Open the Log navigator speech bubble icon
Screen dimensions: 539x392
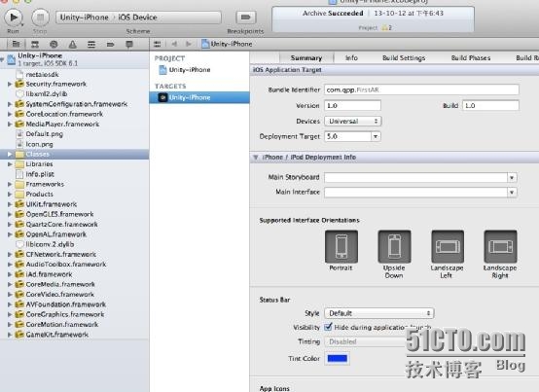click(128, 44)
